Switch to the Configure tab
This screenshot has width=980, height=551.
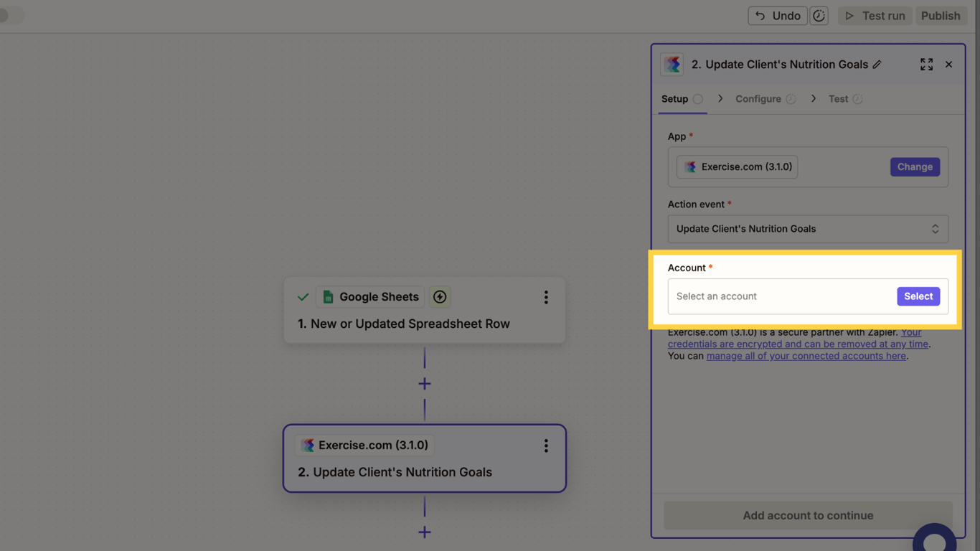click(x=757, y=98)
